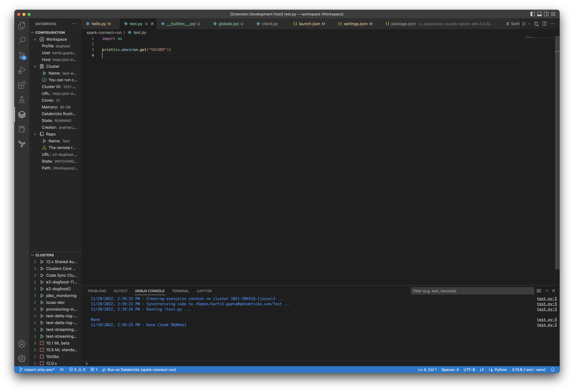Click the Terraform icon in activity bar

(x=22, y=144)
